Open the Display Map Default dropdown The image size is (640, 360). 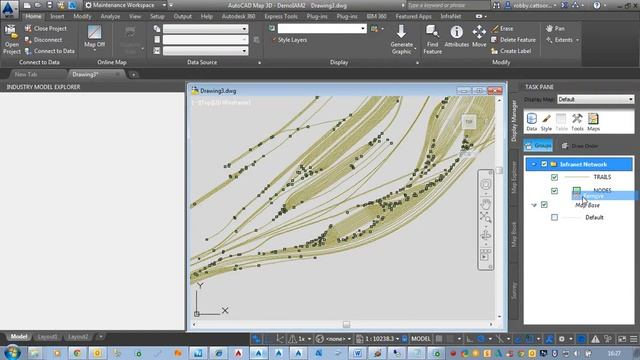coord(595,99)
